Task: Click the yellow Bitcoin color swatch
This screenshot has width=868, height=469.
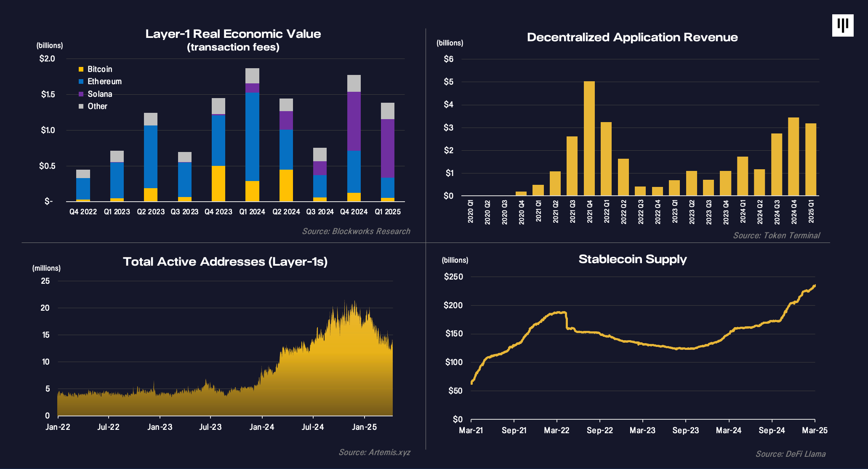Action: coord(80,69)
